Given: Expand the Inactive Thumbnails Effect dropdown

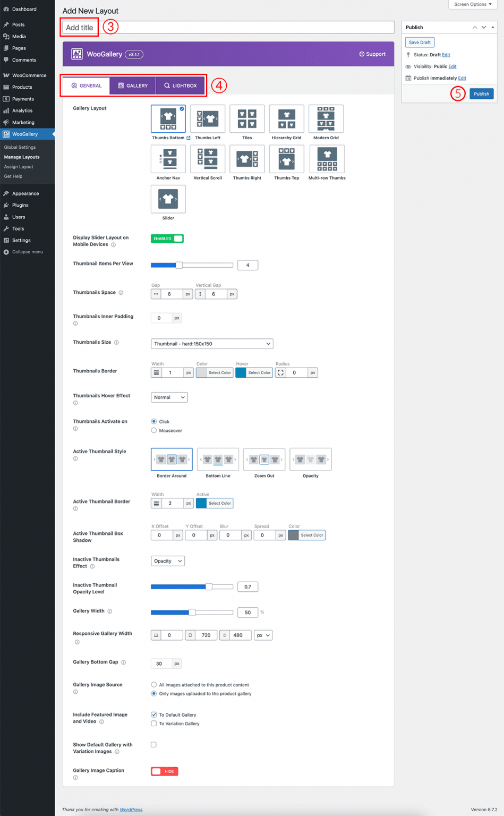Looking at the screenshot, I should [167, 560].
